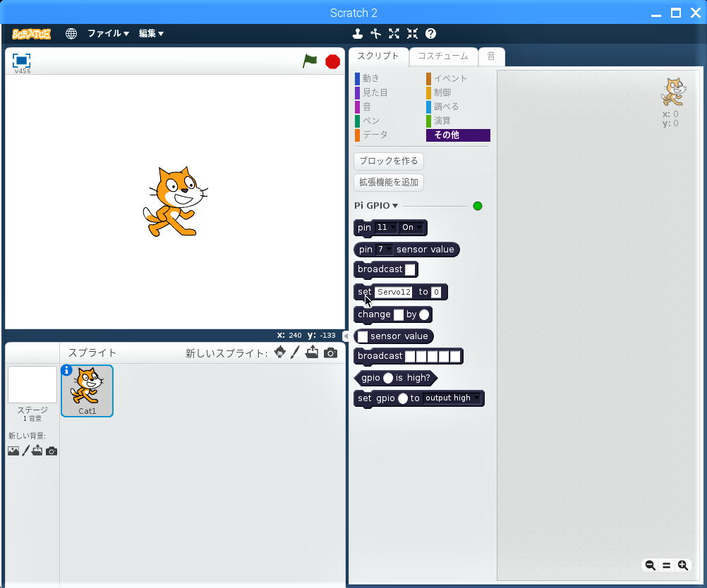Select the 制御 block category
The image size is (707, 588).
[x=438, y=92]
